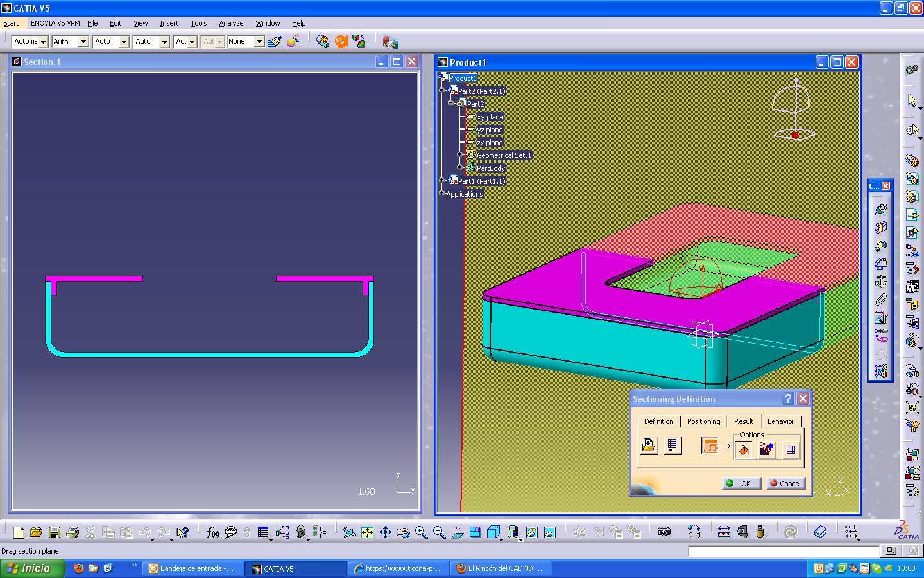Open the ENOVIA V5 VPM menu

coord(55,23)
